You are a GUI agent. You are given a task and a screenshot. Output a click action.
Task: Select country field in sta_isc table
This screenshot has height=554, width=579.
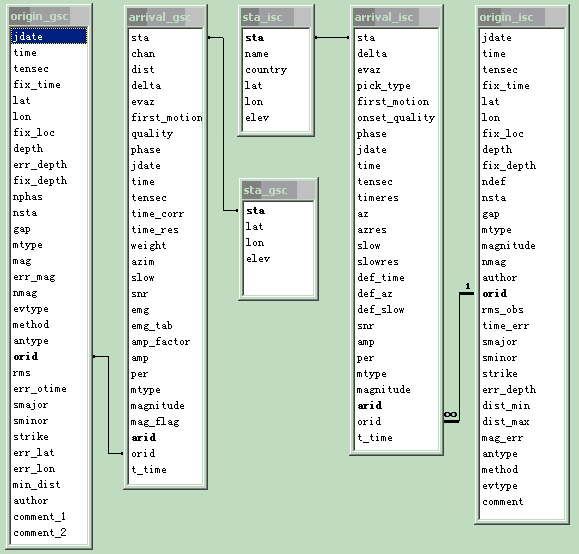click(266, 69)
